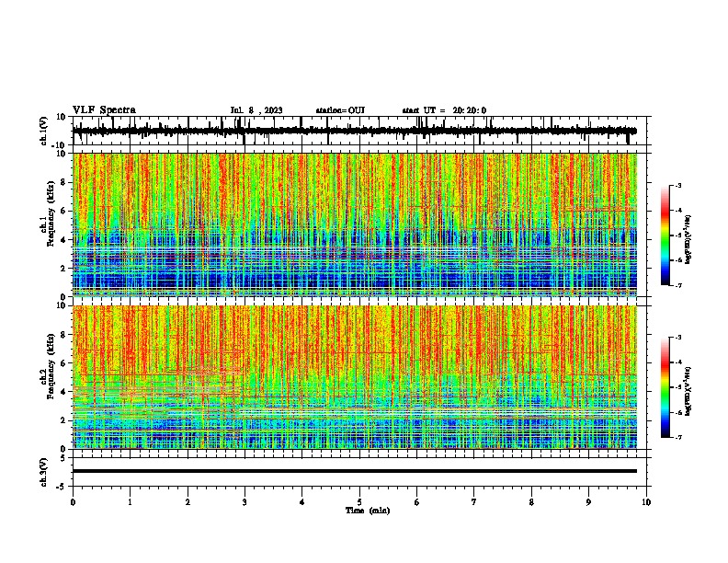
Task: Click the time axis tick label "4"
Action: [x=302, y=502]
